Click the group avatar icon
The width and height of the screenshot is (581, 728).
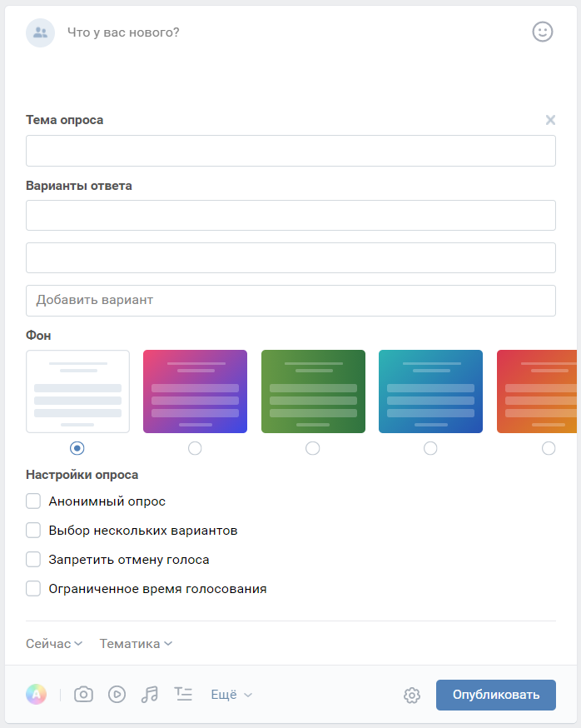(x=41, y=33)
